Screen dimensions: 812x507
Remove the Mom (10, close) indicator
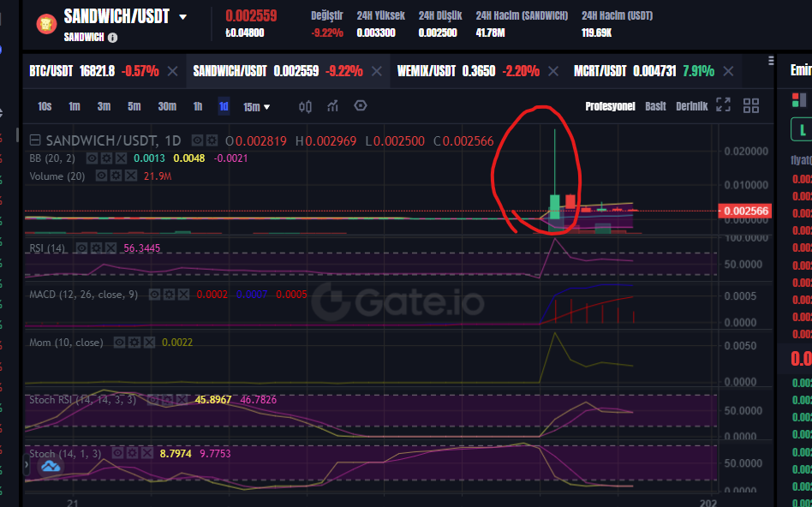pos(149,343)
